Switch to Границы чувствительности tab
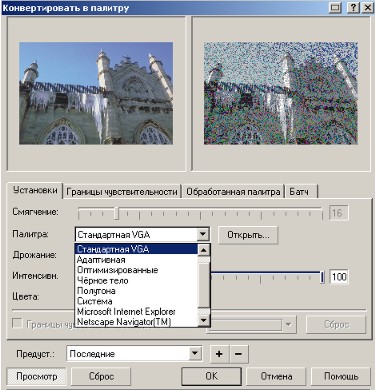The height and width of the screenshot is (390, 375). coord(122,192)
